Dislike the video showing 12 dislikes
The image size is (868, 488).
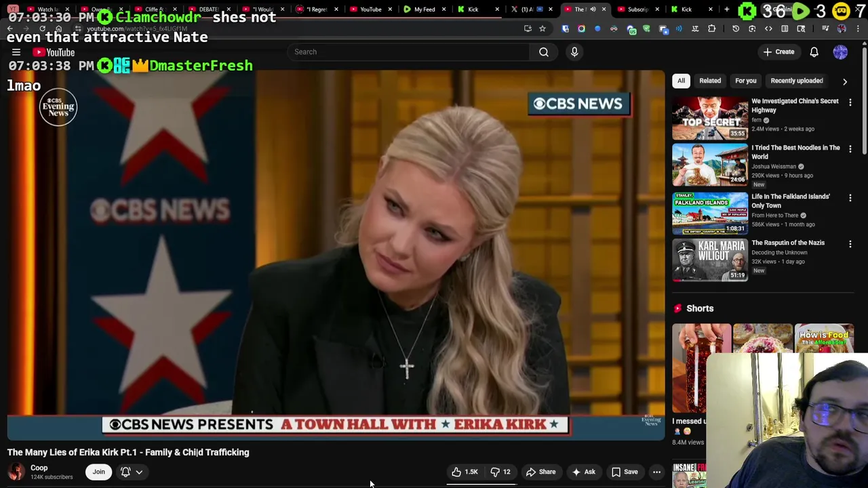(x=501, y=472)
